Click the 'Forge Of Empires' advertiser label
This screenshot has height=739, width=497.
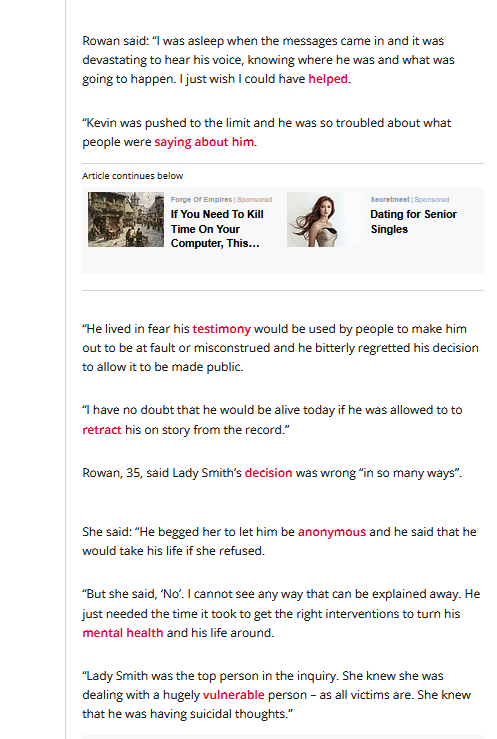[x=201, y=200]
